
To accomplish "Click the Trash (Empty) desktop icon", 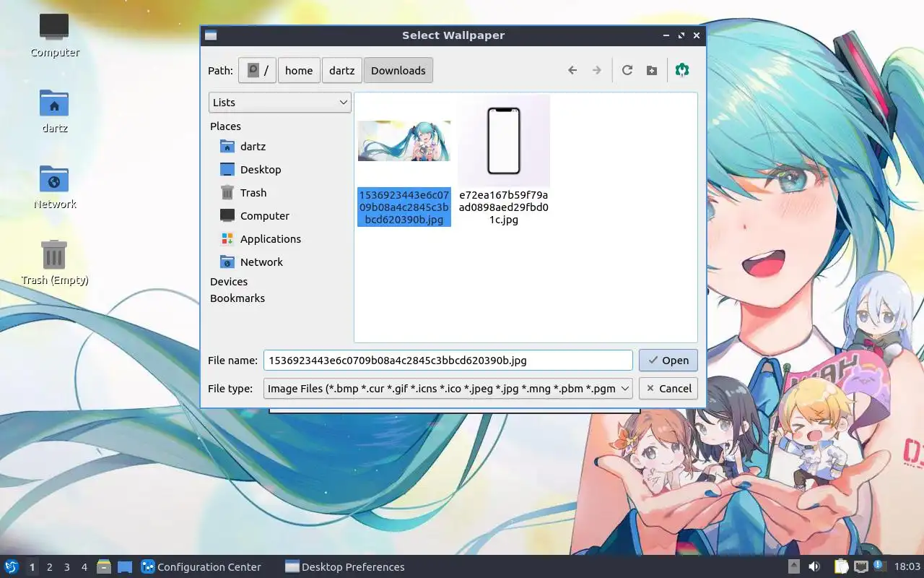I will tap(54, 262).
